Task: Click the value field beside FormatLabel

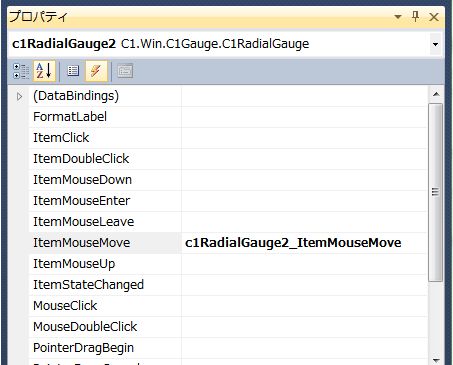Action: (304, 117)
